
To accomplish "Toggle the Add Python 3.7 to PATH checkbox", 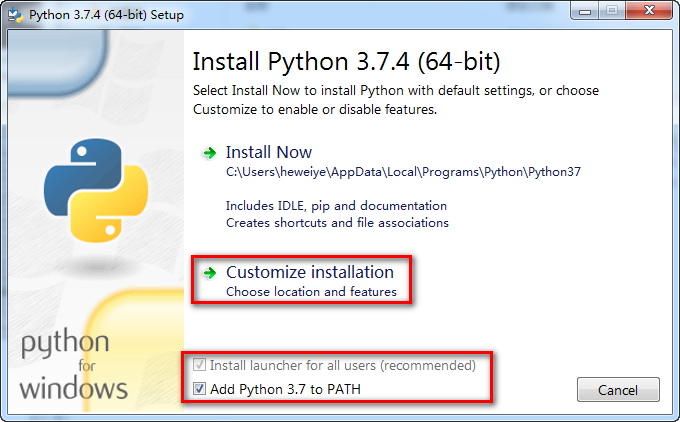I will (x=200, y=389).
